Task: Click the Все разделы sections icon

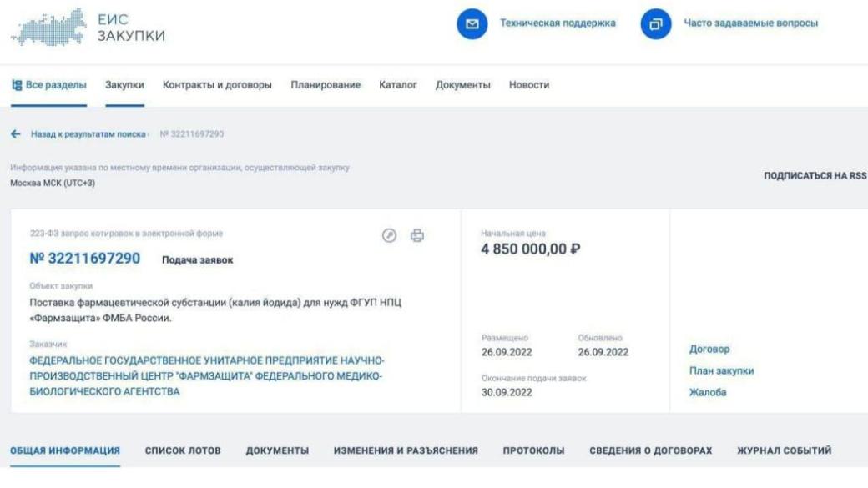Action: pos(16,85)
